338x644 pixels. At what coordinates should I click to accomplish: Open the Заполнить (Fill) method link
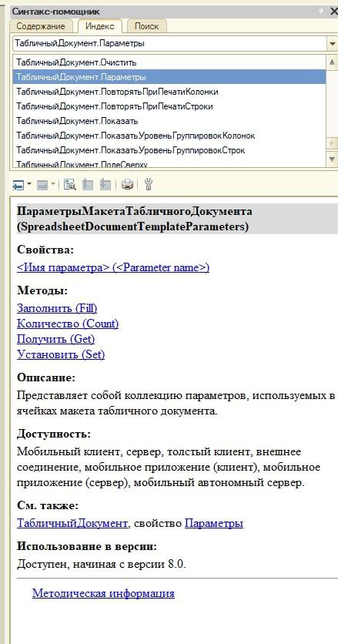(x=57, y=308)
